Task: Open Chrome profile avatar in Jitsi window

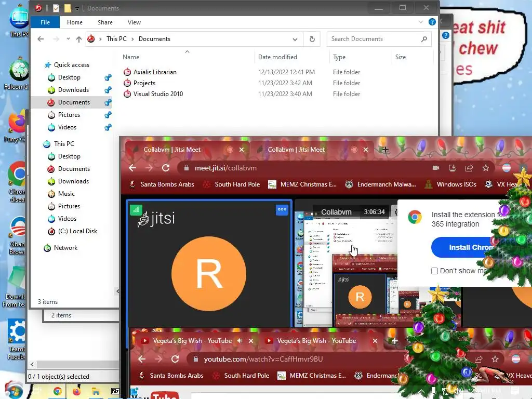Action: pyautogui.click(x=506, y=168)
